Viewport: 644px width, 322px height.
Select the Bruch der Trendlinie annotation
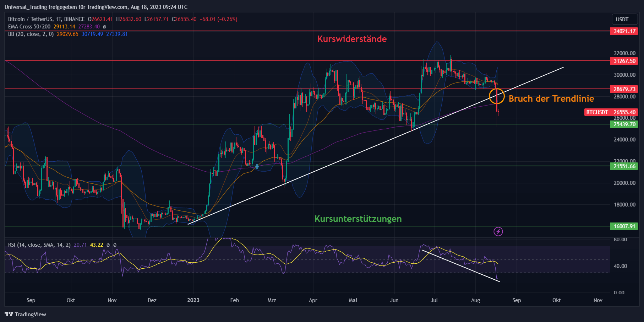coord(551,98)
